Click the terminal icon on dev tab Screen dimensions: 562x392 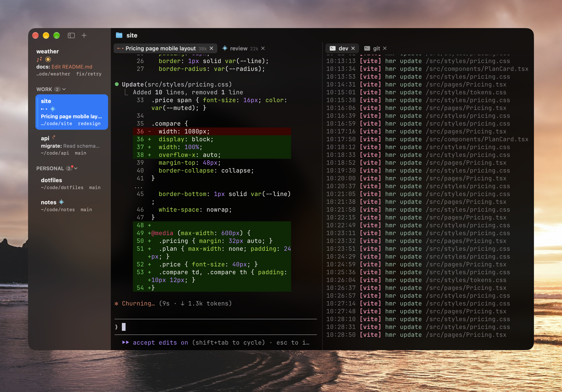(333, 48)
